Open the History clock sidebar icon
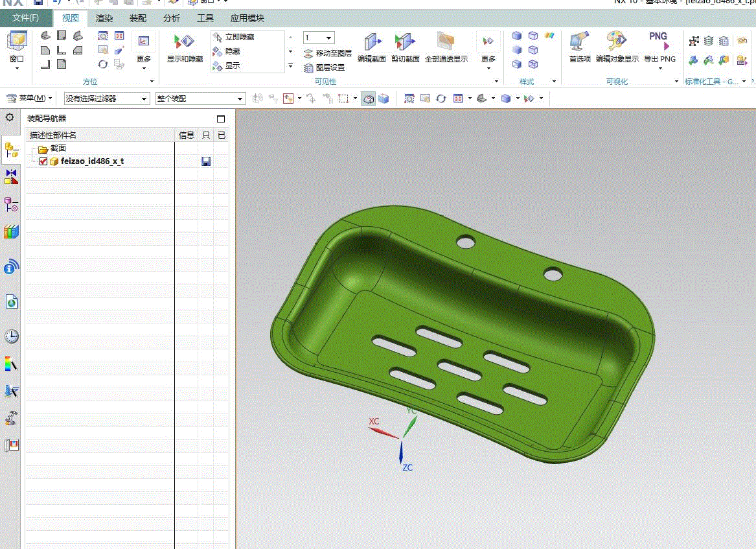This screenshot has width=756, height=549. 11,336
